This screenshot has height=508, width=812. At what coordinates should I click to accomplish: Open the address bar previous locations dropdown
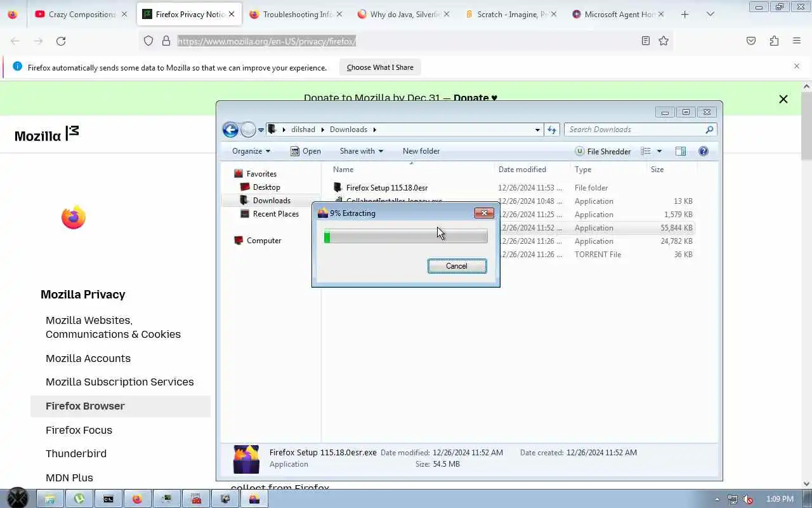pos(537,130)
